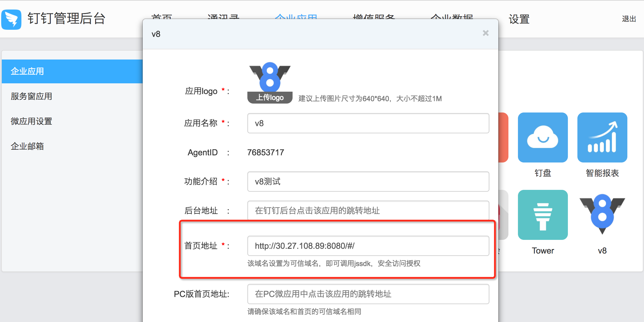Focus the PC版首页地址 input field
The width and height of the screenshot is (644, 322).
pyautogui.click(x=368, y=294)
